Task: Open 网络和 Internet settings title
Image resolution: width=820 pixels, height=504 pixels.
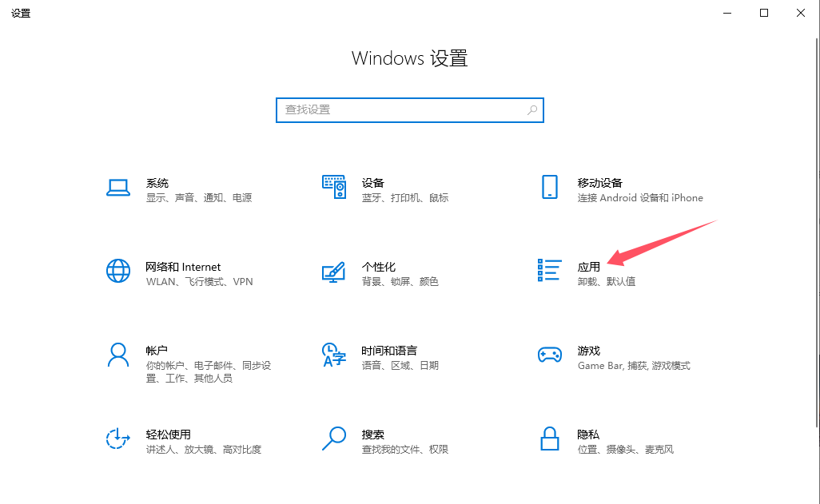Action: coord(183,267)
